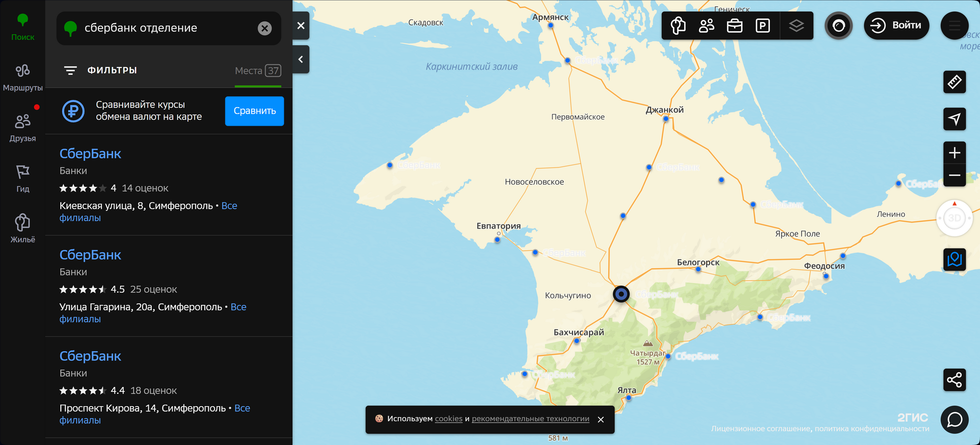
Task: Open the Жильё housing section
Action: tap(22, 229)
